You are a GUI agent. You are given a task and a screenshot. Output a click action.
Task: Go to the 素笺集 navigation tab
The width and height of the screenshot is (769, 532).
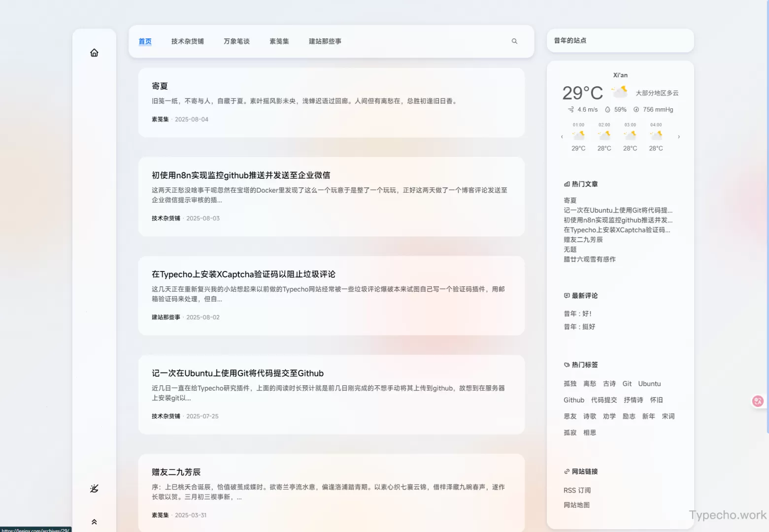pyautogui.click(x=279, y=41)
